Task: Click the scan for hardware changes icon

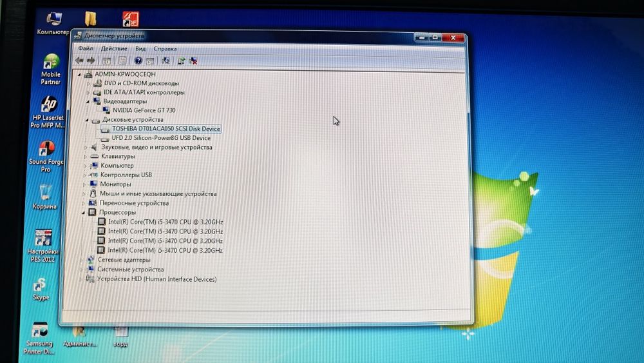Action: click(166, 61)
